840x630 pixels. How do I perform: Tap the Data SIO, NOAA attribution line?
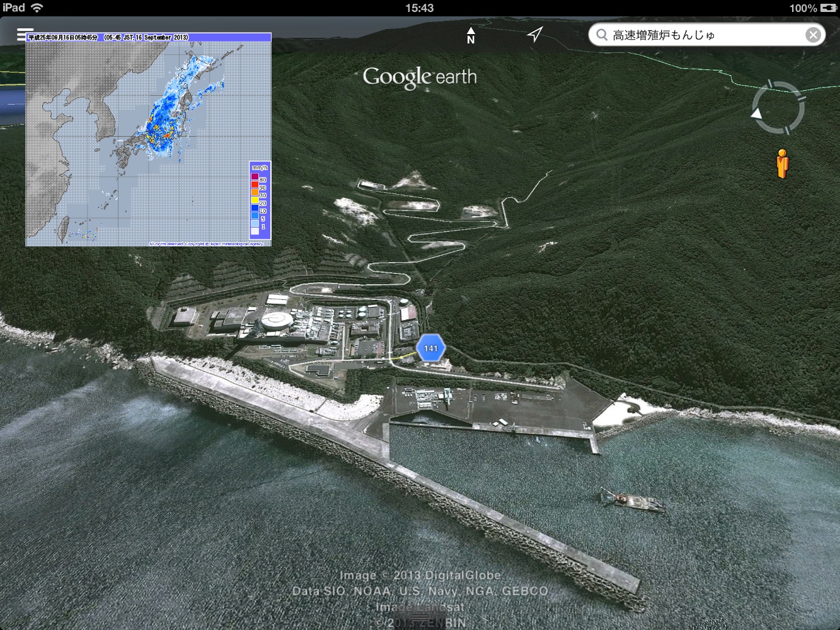(x=420, y=591)
